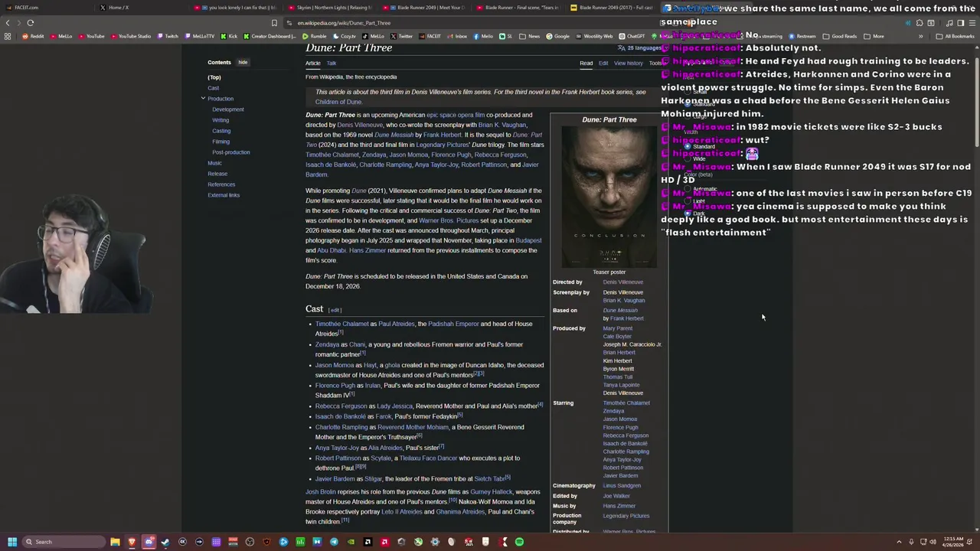Follow the Children of Dune link
Viewport: 980px width, 551px height.
pos(338,102)
